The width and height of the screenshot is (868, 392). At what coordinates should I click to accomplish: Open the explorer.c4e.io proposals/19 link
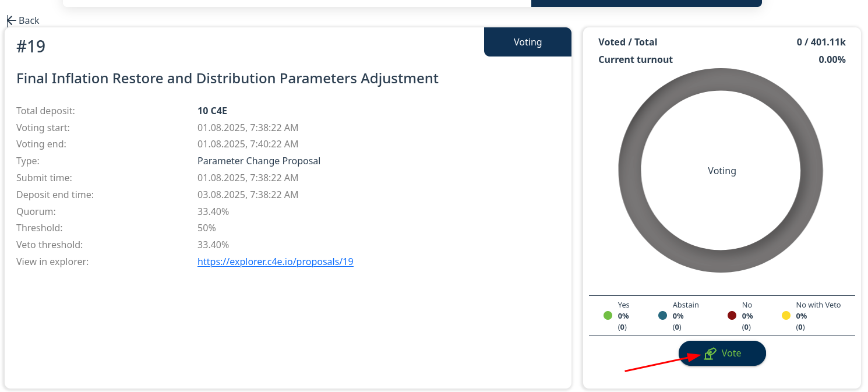click(275, 262)
